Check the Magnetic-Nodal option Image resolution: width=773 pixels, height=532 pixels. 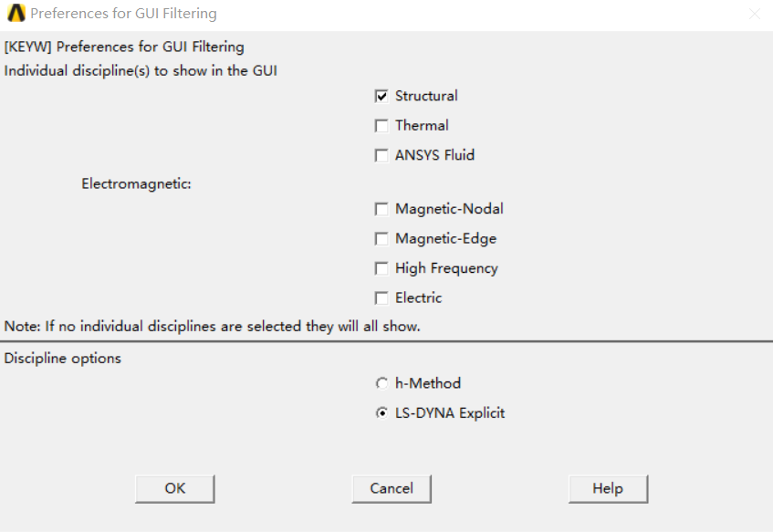pyautogui.click(x=381, y=209)
